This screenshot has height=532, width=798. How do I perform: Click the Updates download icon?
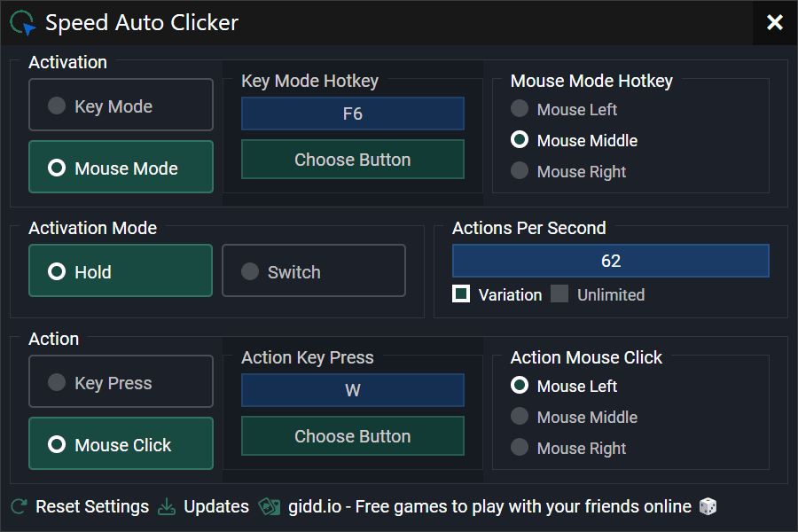pos(167,507)
